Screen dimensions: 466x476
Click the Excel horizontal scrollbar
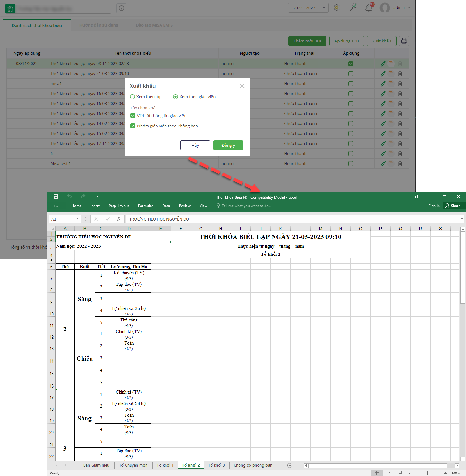377,465
